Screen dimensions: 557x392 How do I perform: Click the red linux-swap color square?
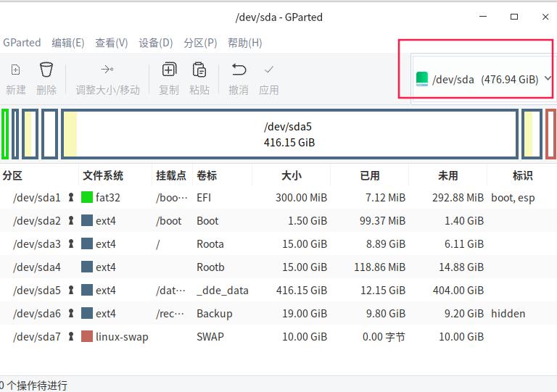coord(87,336)
